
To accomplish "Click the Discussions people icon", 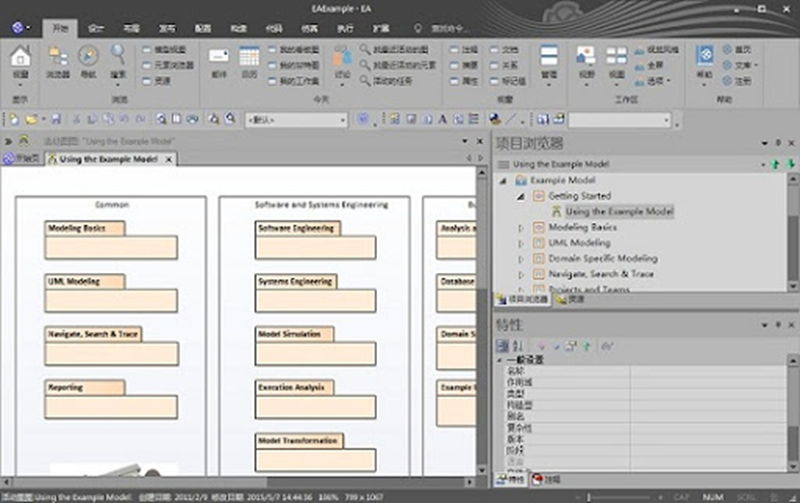I will click(342, 57).
